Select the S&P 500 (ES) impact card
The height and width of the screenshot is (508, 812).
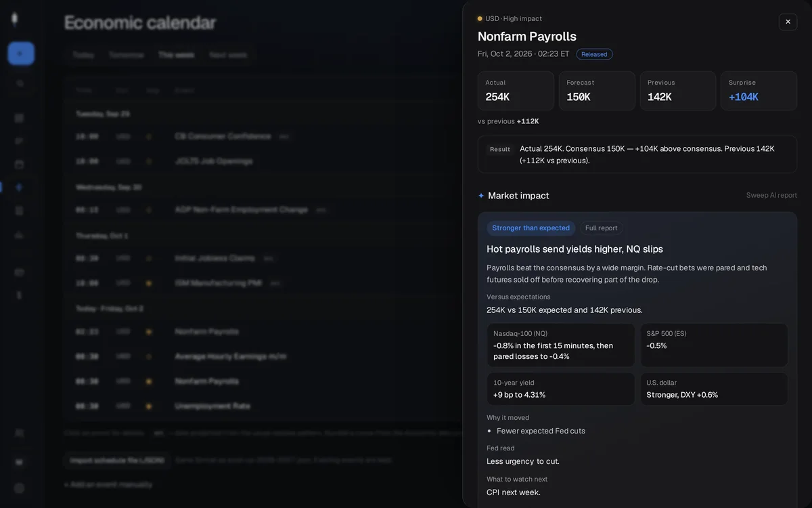[x=714, y=345]
